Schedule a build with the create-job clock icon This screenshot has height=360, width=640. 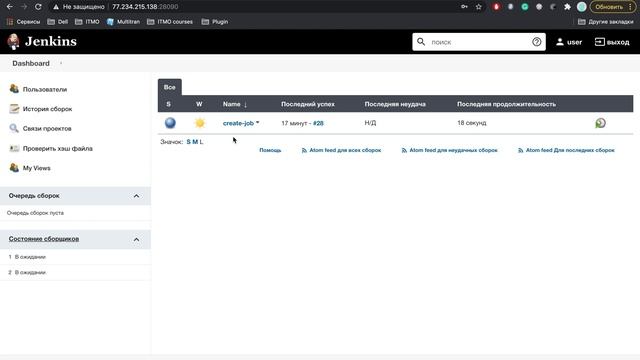click(x=600, y=123)
